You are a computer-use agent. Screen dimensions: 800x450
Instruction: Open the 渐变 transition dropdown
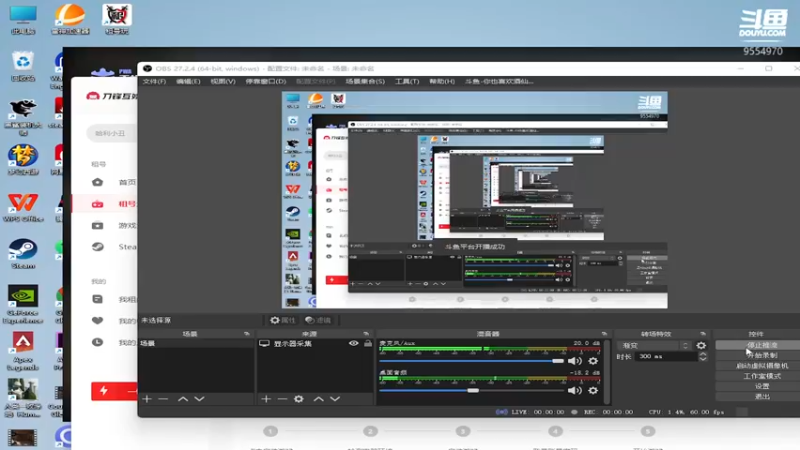point(654,345)
